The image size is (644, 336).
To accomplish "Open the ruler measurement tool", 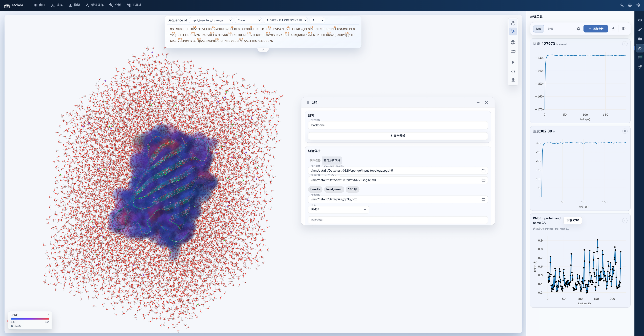I will click(513, 51).
